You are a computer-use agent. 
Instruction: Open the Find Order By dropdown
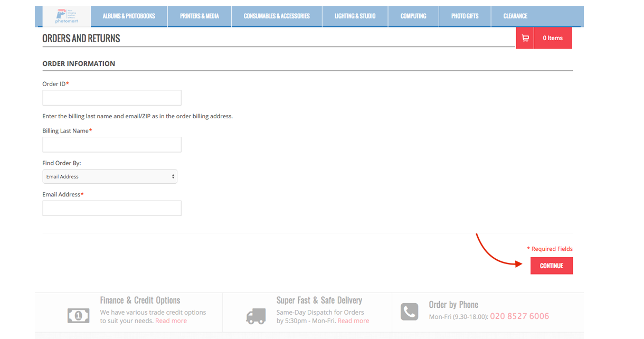click(110, 176)
